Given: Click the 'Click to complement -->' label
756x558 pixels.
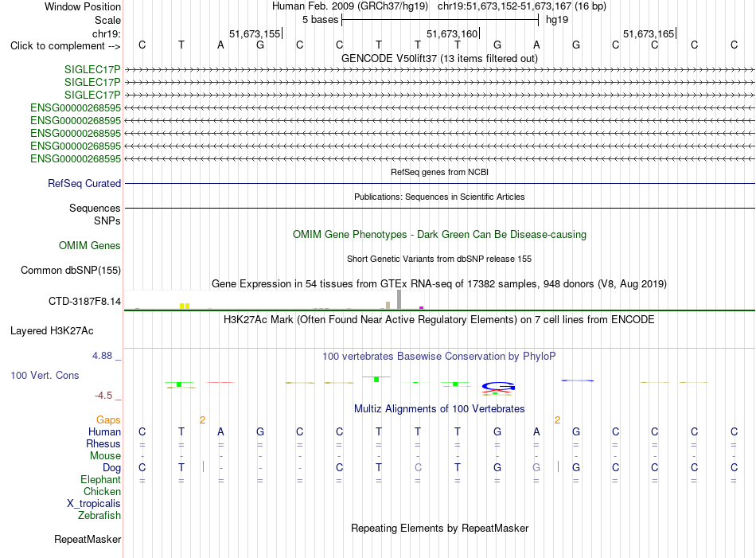Looking at the screenshot, I should 65,46.
